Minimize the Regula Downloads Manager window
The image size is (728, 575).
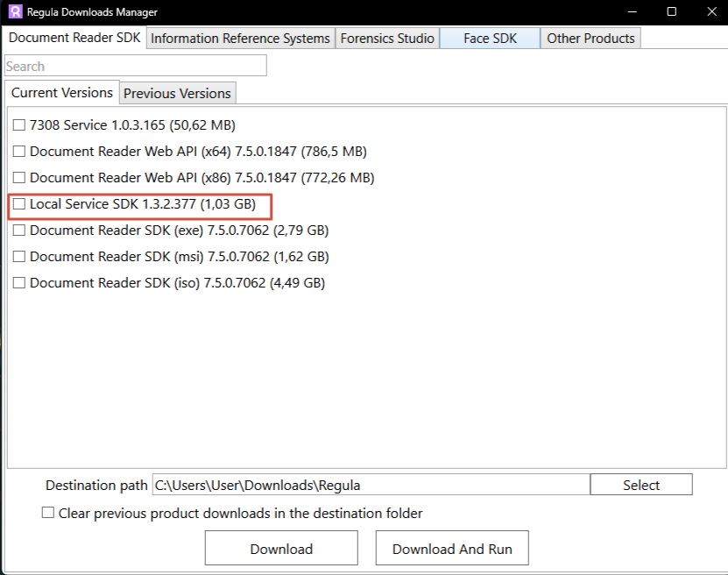632,11
